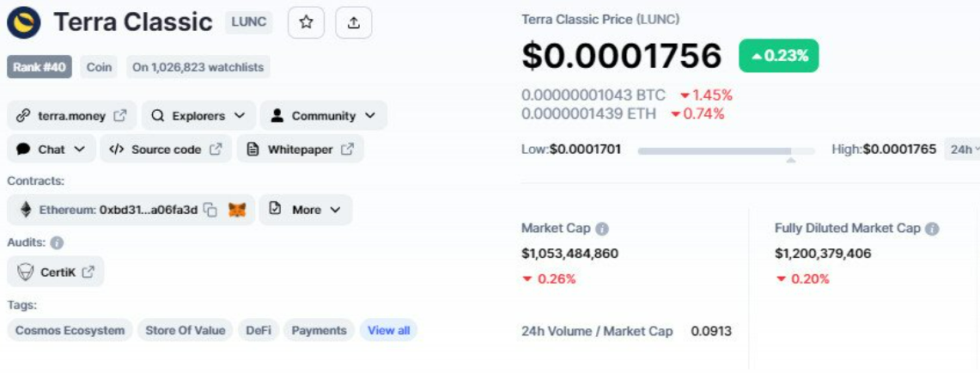Click the star watchlist icon
The width and height of the screenshot is (980, 380).
tap(306, 22)
